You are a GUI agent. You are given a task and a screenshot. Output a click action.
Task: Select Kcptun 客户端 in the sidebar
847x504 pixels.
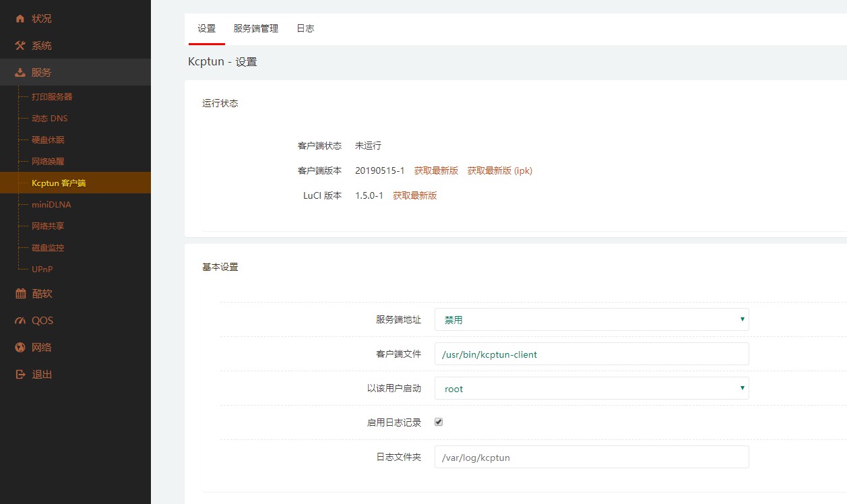59,183
